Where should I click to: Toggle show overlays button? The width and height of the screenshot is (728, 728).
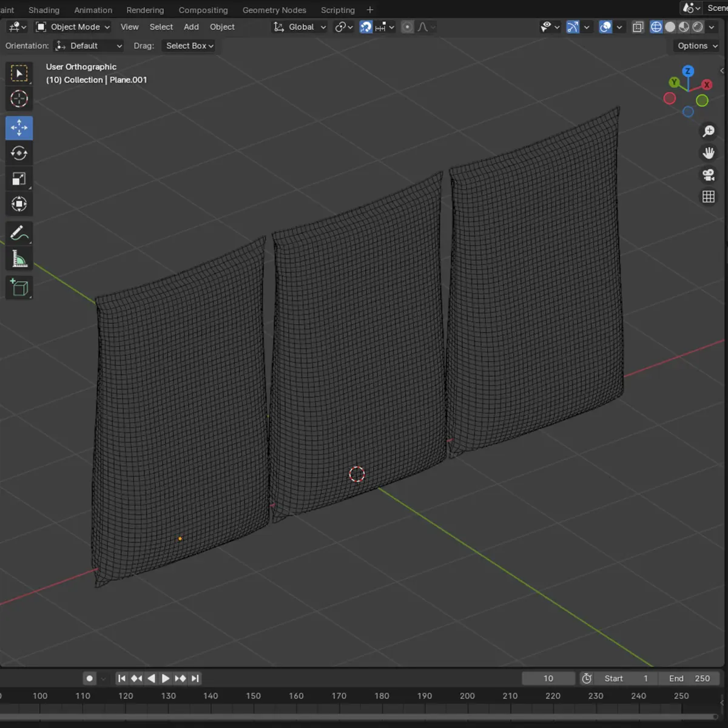(605, 27)
